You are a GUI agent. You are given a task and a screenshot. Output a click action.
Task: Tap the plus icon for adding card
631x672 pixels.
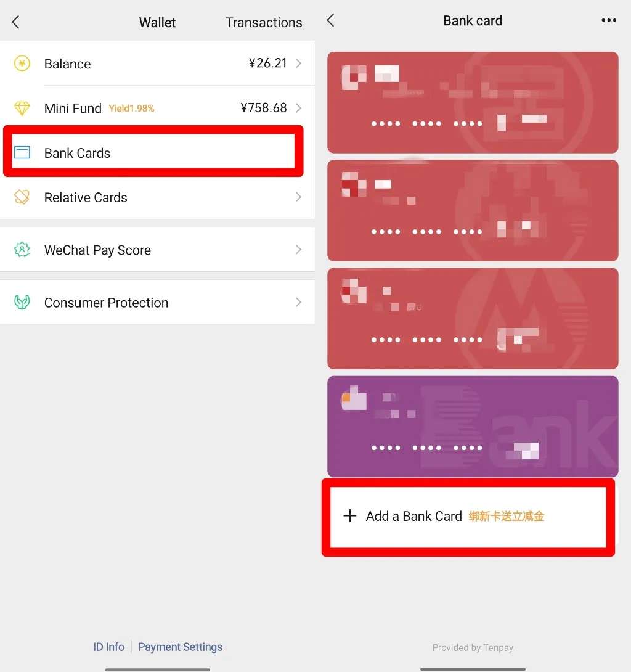click(x=350, y=515)
